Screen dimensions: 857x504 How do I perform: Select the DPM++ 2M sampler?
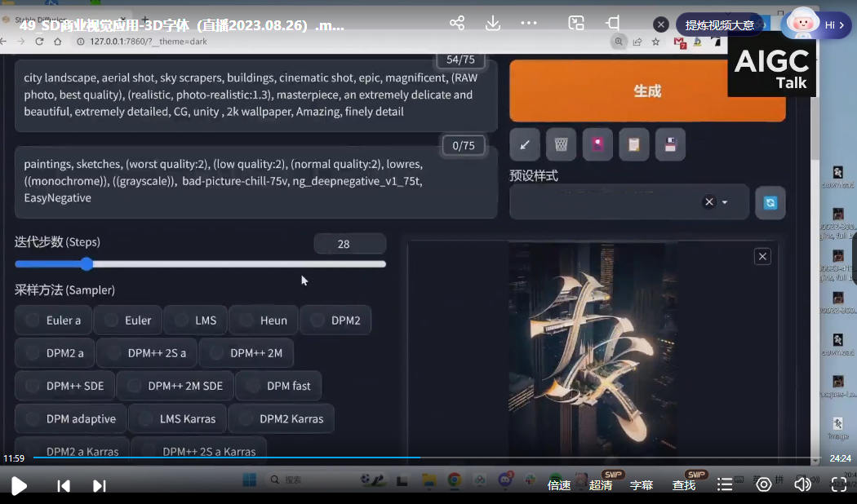coord(246,352)
